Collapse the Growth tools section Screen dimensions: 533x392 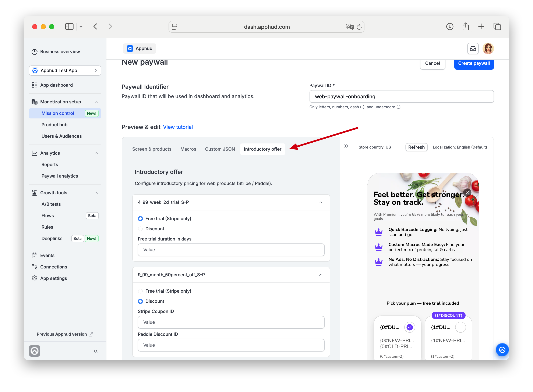pyautogui.click(x=96, y=193)
